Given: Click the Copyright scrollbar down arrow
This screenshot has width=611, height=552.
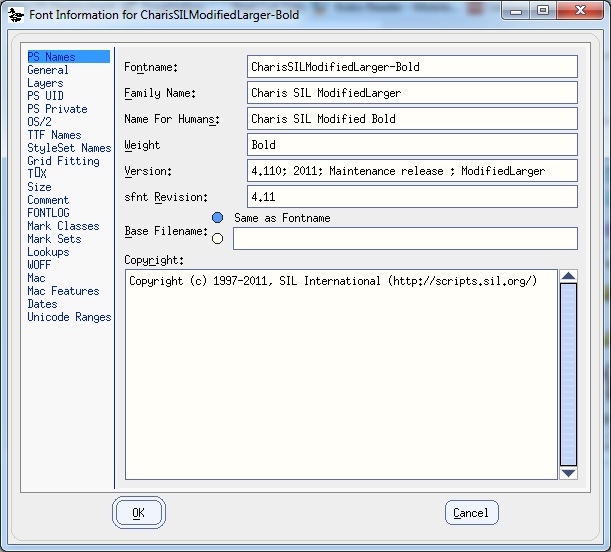Looking at the screenshot, I should [569, 473].
